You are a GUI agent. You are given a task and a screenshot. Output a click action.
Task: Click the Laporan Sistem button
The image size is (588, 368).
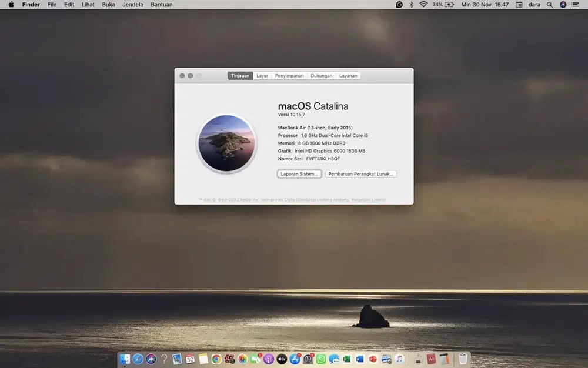pos(299,174)
